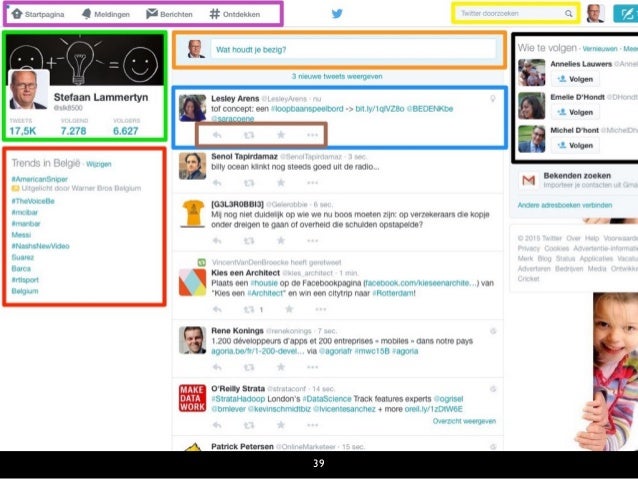Open more options on Rene Konings' tweet
Image resolution: width=638 pixels, height=479 pixels.
312,367
